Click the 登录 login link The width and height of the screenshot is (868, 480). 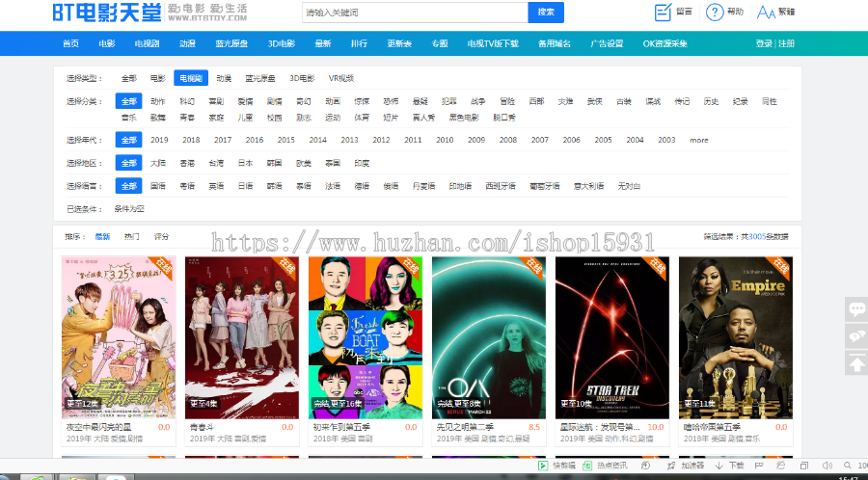coord(764,43)
